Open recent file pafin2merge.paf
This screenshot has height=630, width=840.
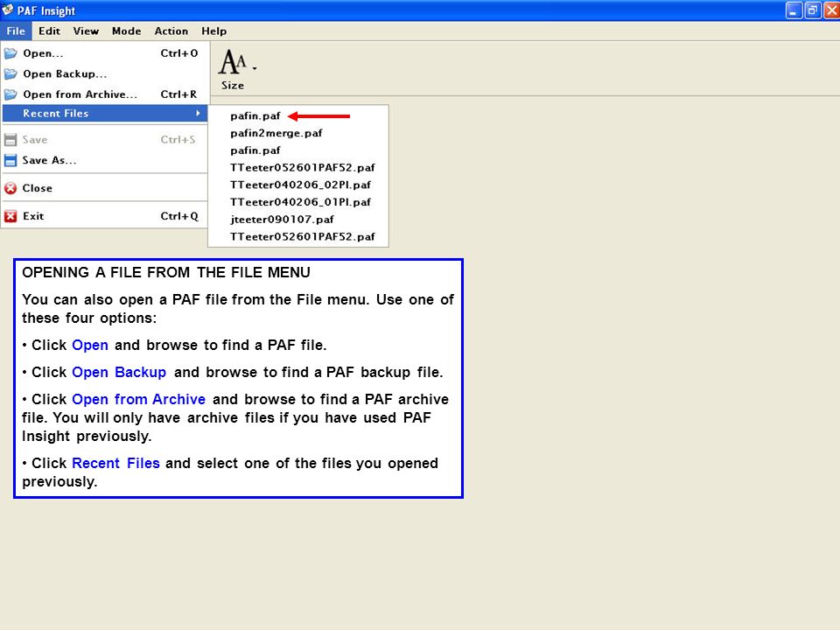[x=297, y=133]
